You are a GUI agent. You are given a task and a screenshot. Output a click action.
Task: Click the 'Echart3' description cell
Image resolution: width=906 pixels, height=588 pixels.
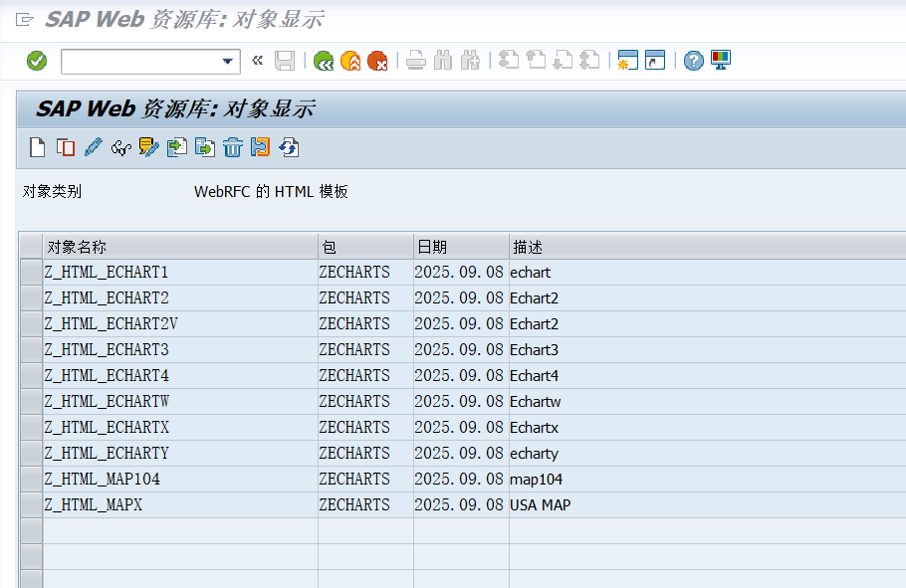707,350
